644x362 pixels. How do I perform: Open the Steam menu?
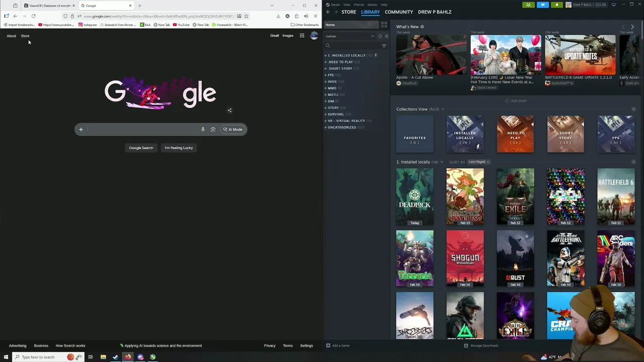pyautogui.click(x=335, y=5)
